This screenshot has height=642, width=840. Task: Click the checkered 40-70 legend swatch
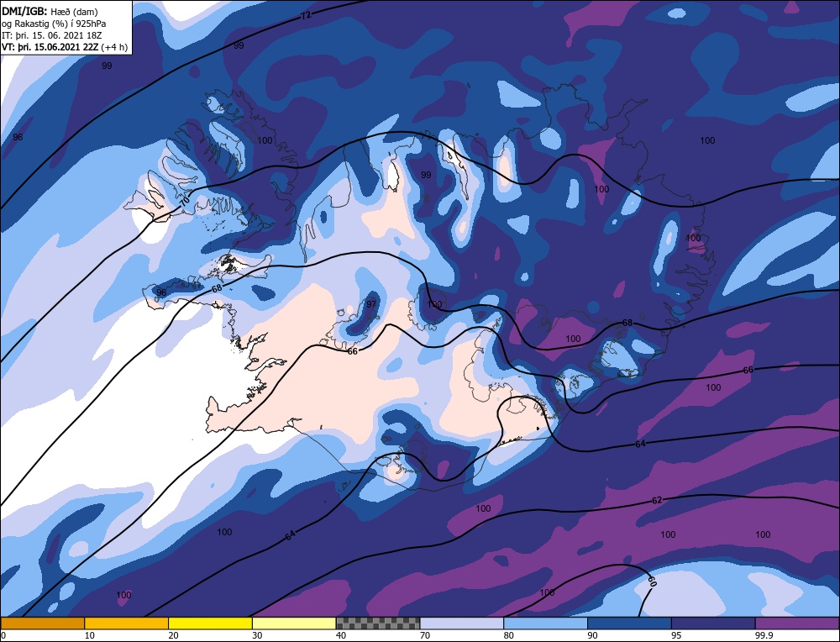tap(378, 623)
